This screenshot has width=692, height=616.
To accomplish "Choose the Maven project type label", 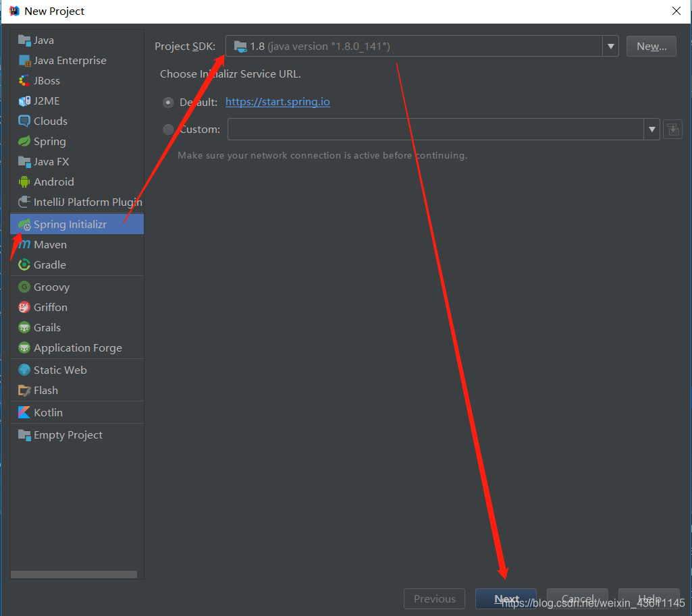I will coord(51,245).
